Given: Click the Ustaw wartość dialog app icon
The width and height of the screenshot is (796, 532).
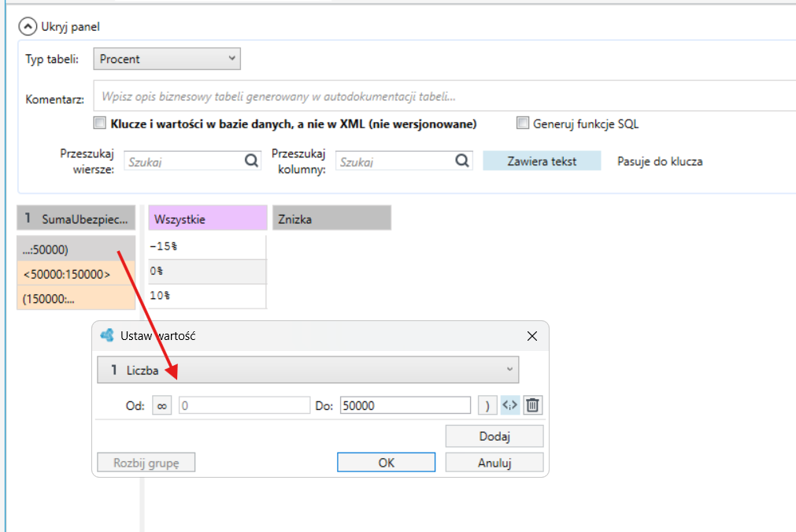Looking at the screenshot, I should click(x=107, y=335).
